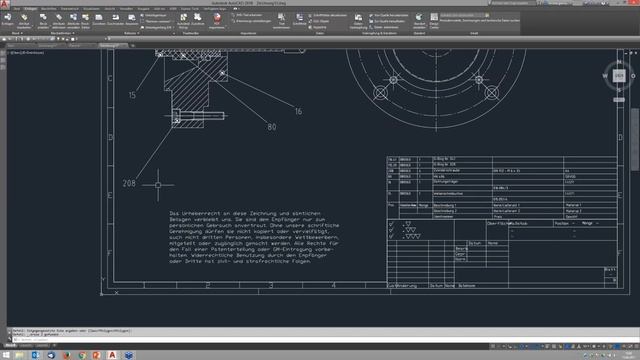Click the Daten-Verknüpfung icon
The height and width of the screenshot is (360, 640).
point(358,20)
